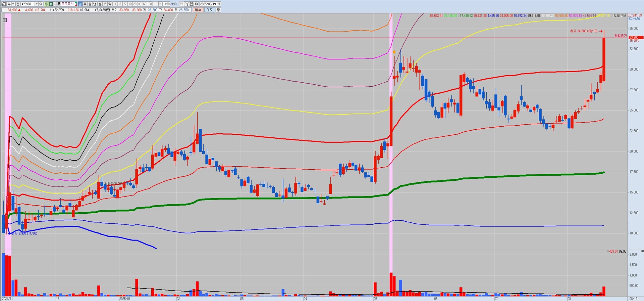
Task: Click the 당일종가 label on the price line
Action: pos(621,36)
